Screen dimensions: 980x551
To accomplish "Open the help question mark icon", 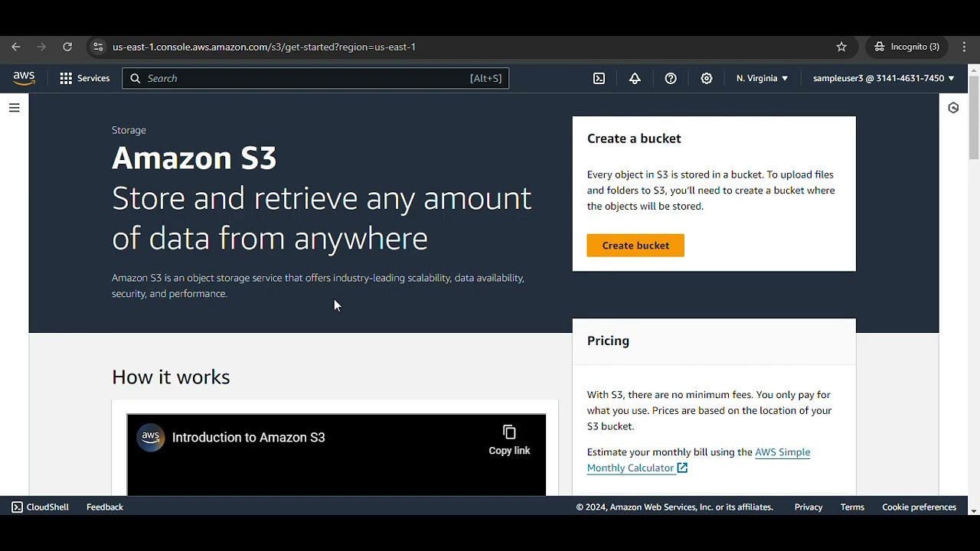I will click(671, 78).
